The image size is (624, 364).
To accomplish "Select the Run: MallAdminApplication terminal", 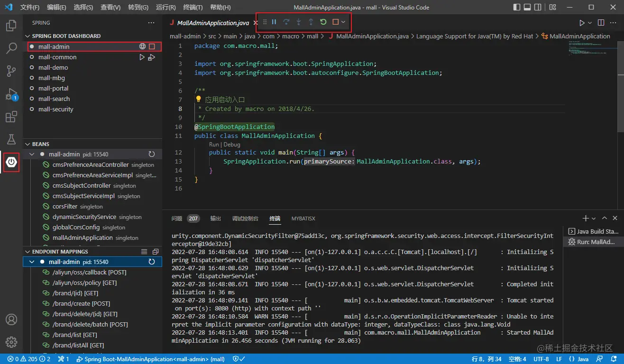I will [593, 242].
